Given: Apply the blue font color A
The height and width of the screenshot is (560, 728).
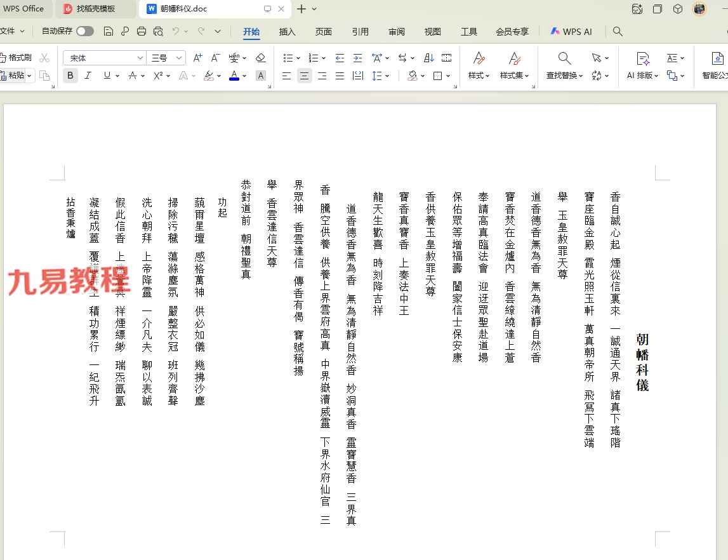Looking at the screenshot, I should [x=234, y=75].
